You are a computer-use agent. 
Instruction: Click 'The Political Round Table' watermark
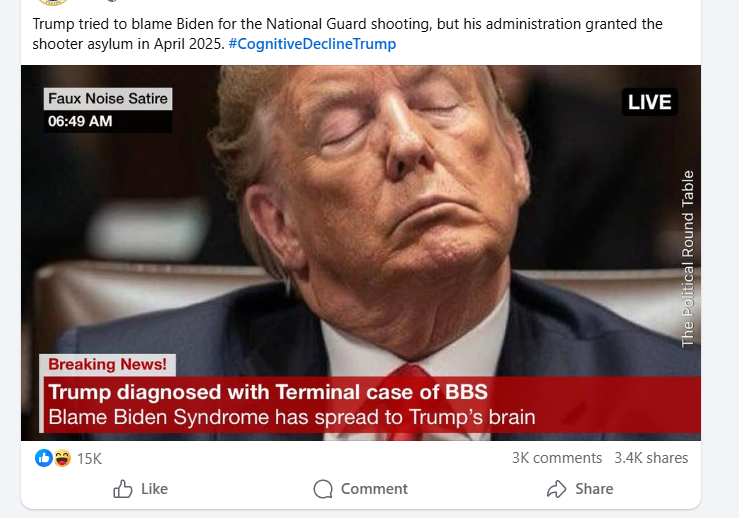click(x=688, y=260)
